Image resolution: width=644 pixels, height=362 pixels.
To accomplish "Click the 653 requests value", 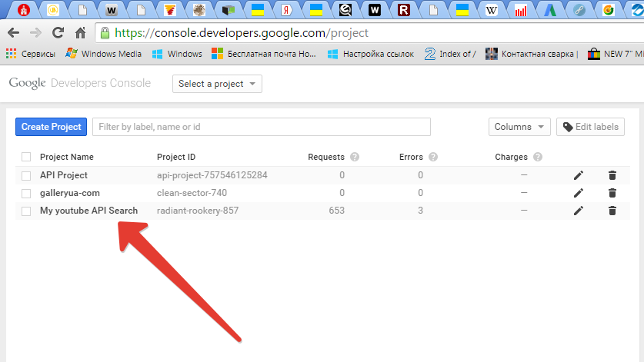I will coord(337,211).
